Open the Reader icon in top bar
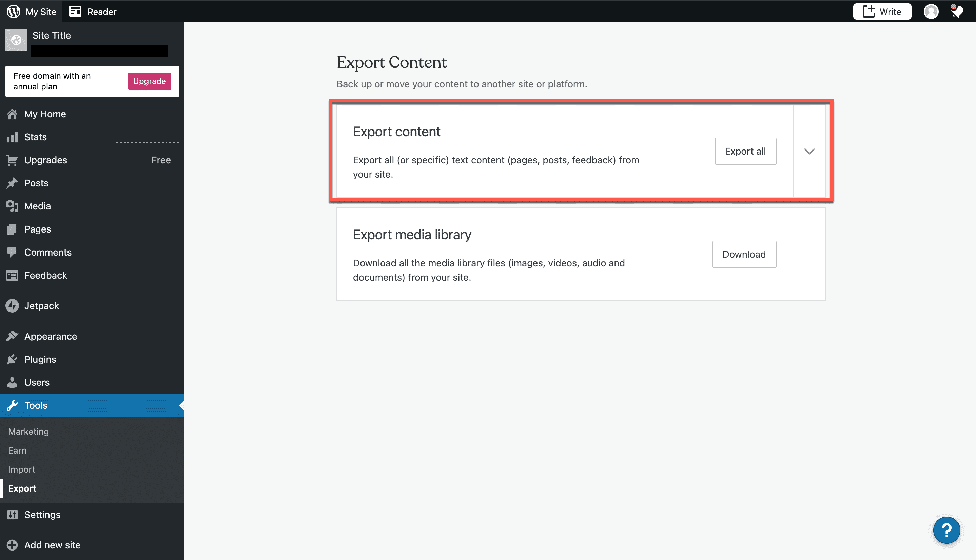Screen dimensions: 976x560 (75, 11)
